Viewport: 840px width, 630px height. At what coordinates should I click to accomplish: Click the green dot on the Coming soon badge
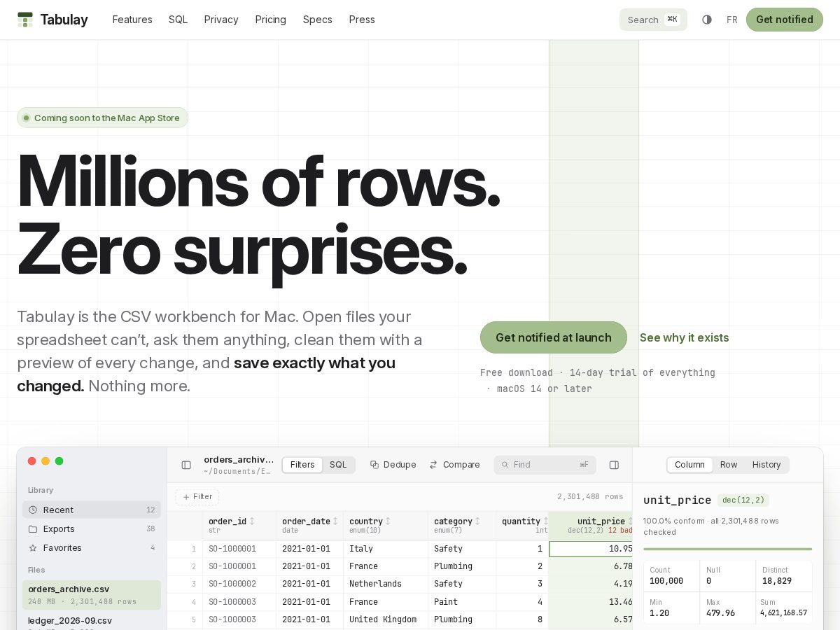pos(27,118)
